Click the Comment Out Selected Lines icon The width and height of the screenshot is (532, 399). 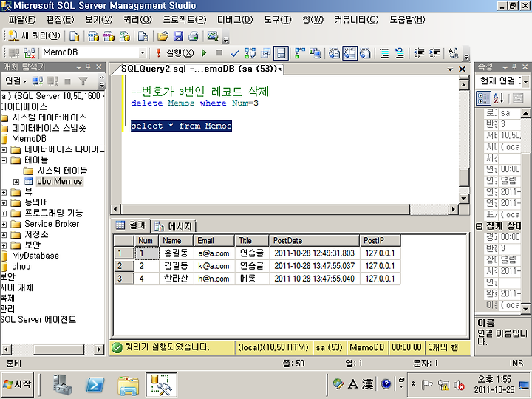(384, 53)
